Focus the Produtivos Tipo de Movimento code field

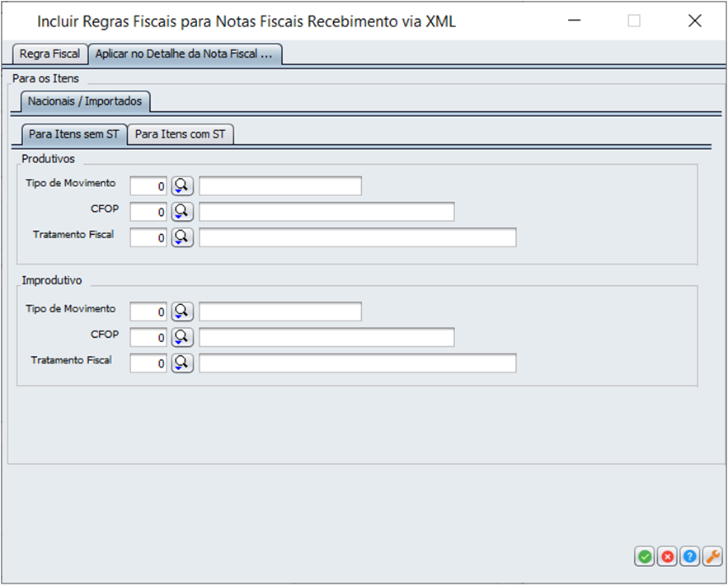pyautogui.click(x=149, y=186)
